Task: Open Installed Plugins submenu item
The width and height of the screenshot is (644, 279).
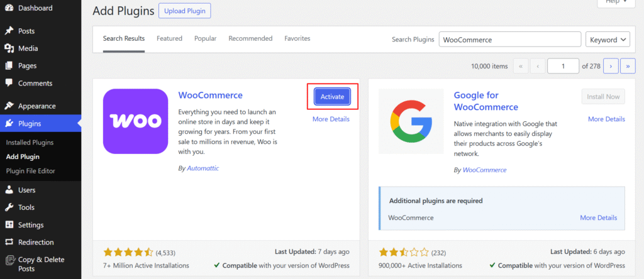Action: pyautogui.click(x=30, y=143)
